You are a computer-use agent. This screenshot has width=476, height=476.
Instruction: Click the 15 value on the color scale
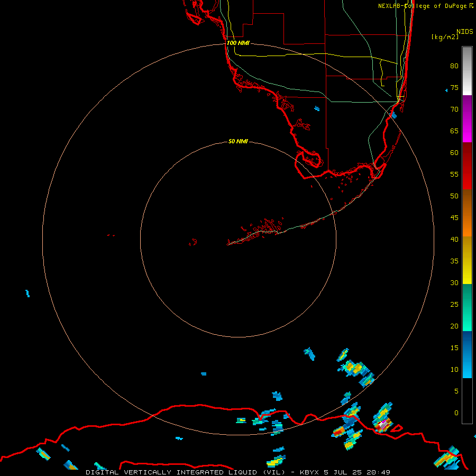[x=454, y=348]
